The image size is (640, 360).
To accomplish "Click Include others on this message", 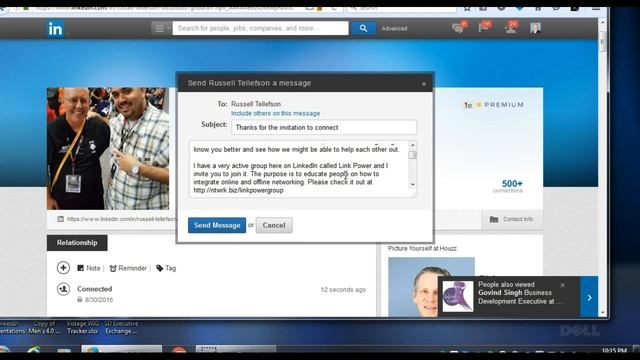I will point(276,113).
